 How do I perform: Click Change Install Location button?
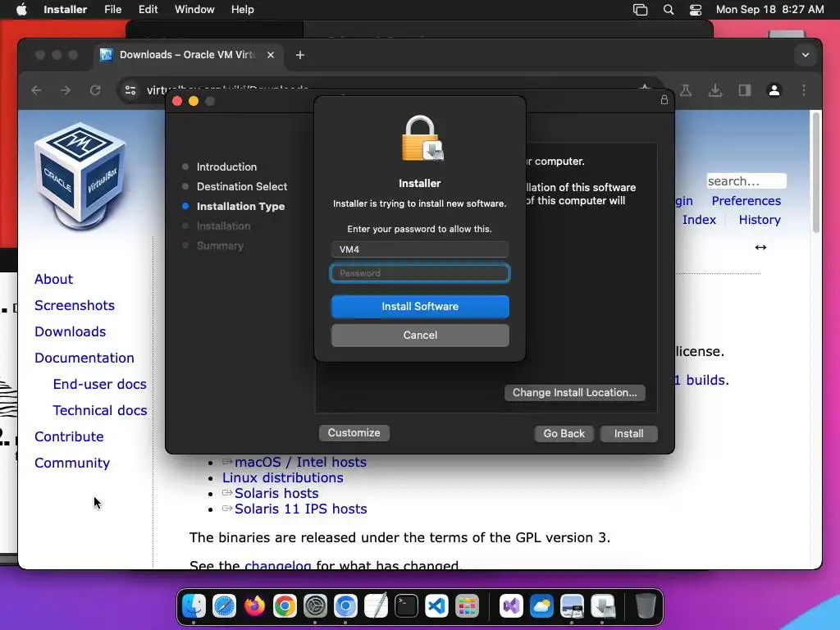tap(575, 393)
